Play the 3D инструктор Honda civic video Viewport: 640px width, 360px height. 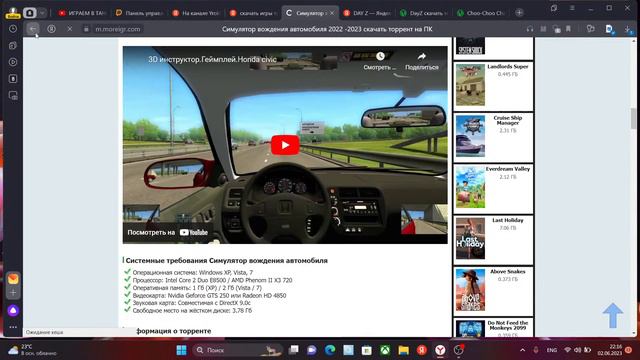285,145
